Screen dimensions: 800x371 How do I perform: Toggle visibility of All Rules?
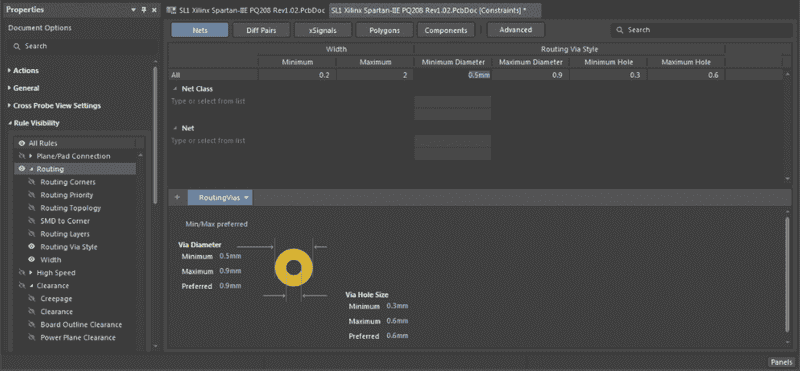tap(22, 143)
